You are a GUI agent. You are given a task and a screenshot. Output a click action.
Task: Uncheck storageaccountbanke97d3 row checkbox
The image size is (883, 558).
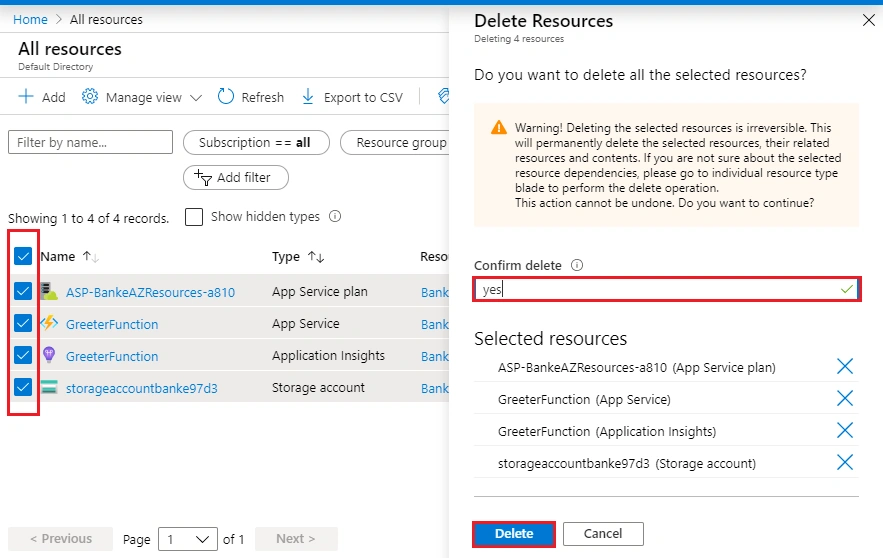pyautogui.click(x=23, y=387)
